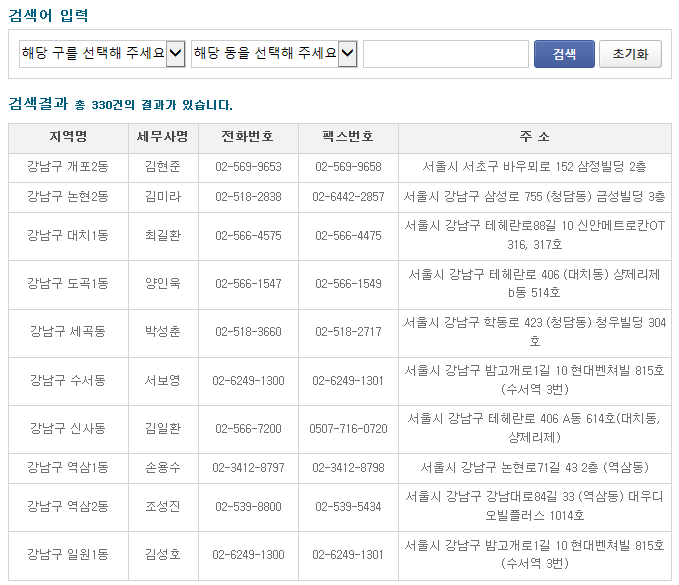679x585 pixels.
Task: Select the 강남구 역삼1동 region cell
Action: [68, 468]
